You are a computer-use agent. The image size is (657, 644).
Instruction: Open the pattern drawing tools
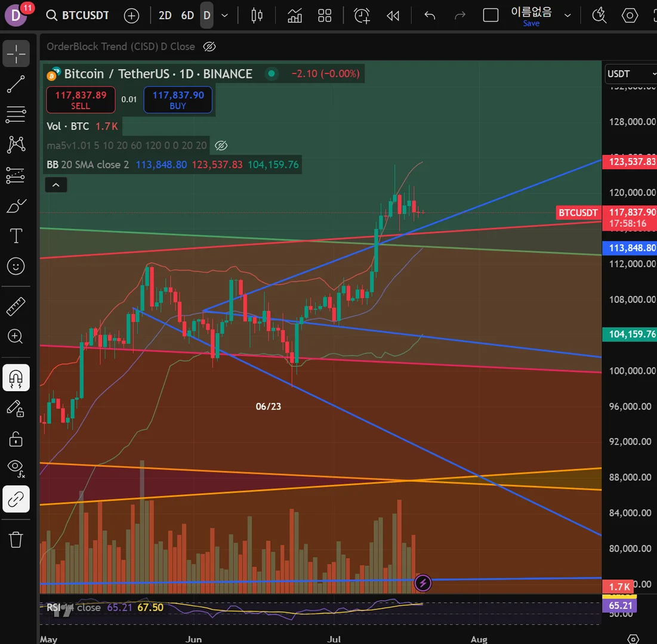(16, 144)
